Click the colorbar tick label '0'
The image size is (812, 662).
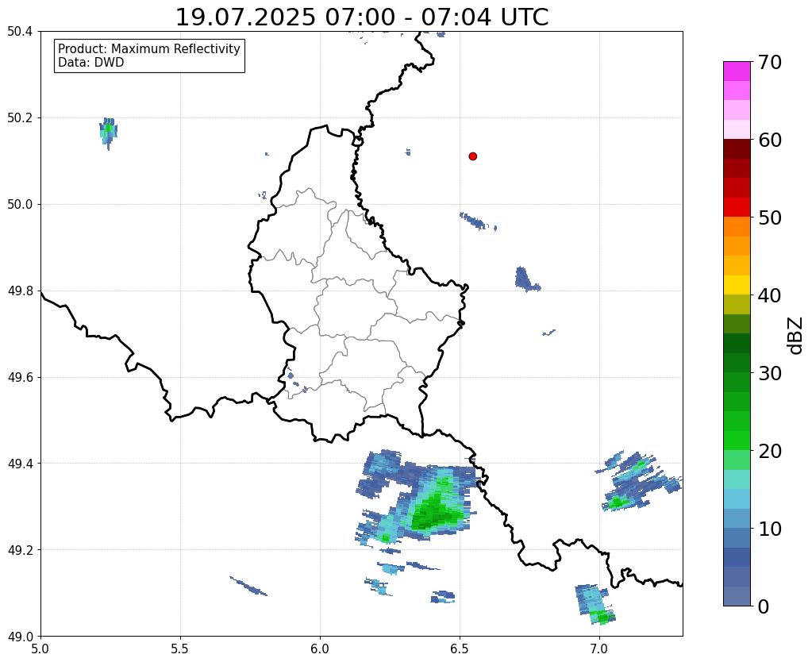(x=764, y=606)
